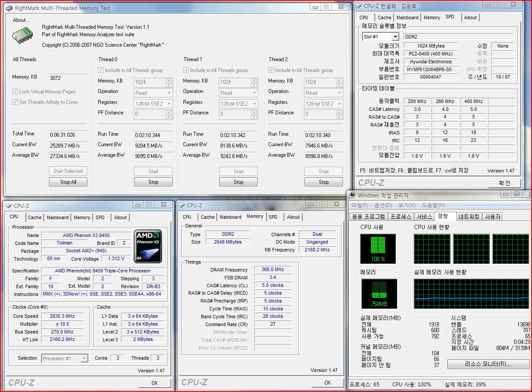
Task: Open 파일(F) menu in Task Manager
Action: (x=360, y=205)
